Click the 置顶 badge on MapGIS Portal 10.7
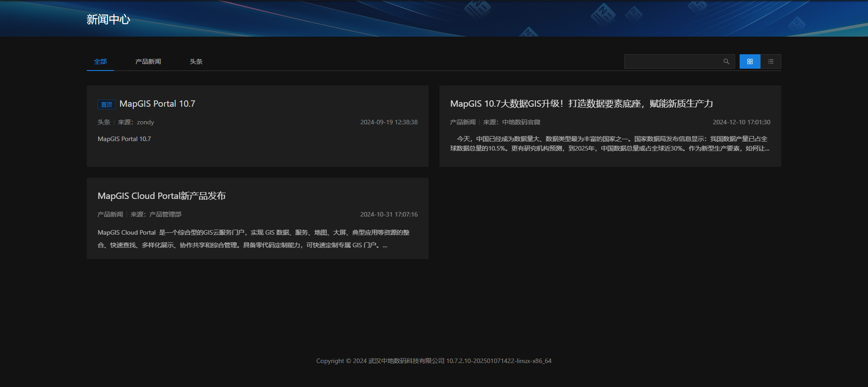The width and height of the screenshot is (868, 387). (107, 104)
